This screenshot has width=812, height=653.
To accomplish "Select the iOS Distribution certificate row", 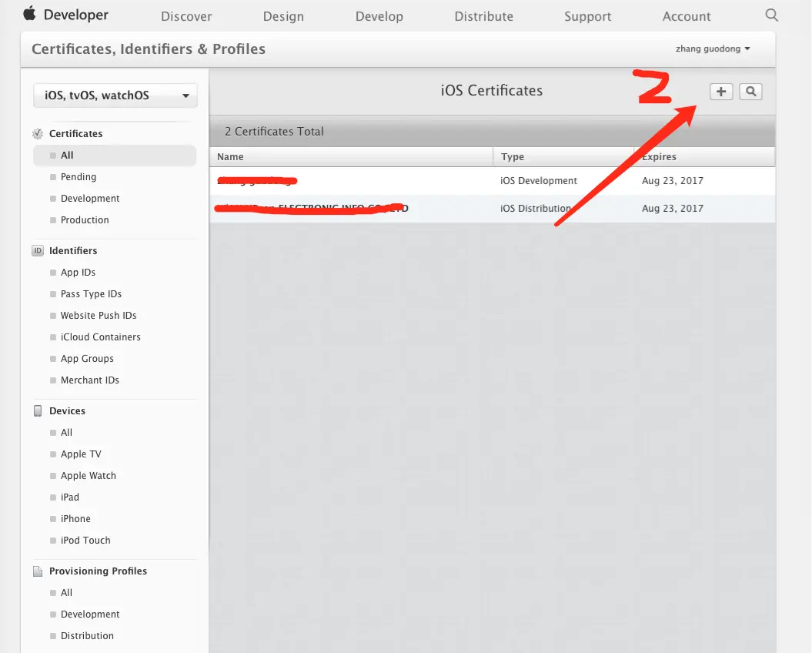I will tap(491, 209).
